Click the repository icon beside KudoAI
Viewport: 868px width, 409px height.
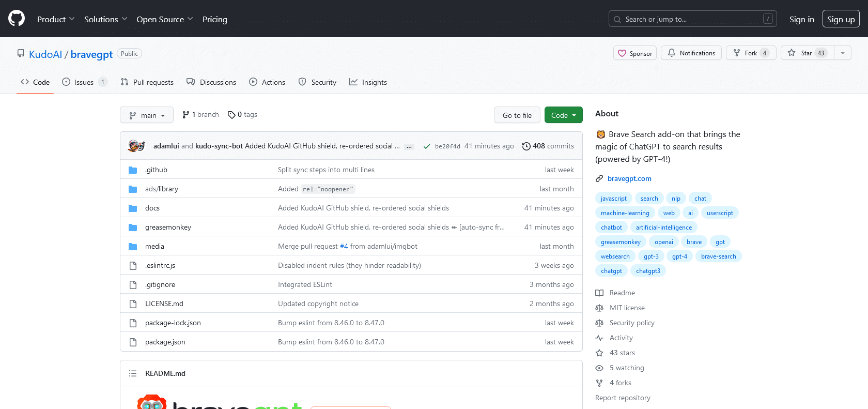21,53
